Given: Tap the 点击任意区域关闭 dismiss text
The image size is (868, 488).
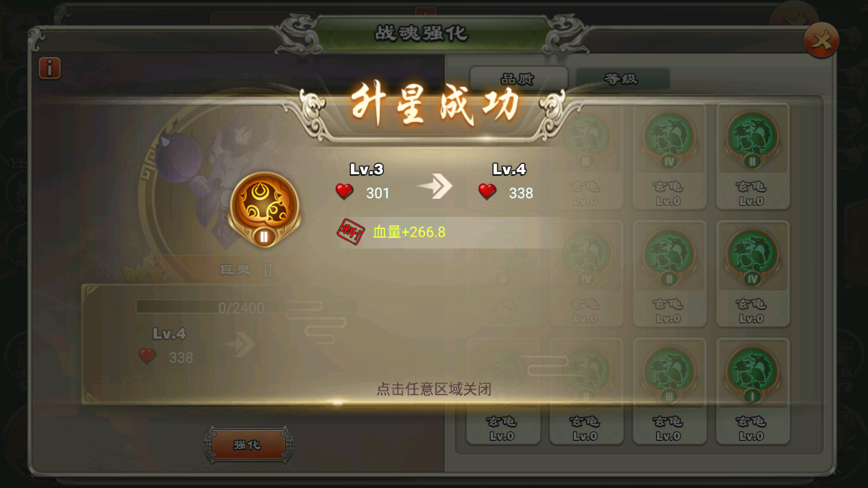Looking at the screenshot, I should (434, 389).
